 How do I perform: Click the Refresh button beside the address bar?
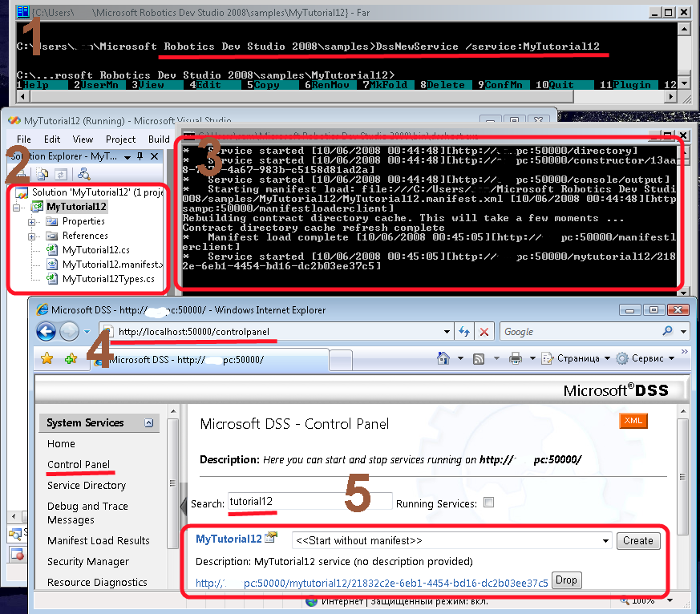pos(463,331)
